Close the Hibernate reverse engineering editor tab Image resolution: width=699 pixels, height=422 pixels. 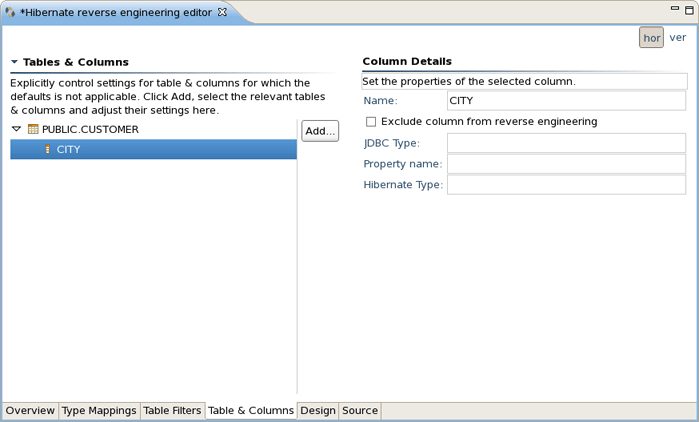[223, 12]
